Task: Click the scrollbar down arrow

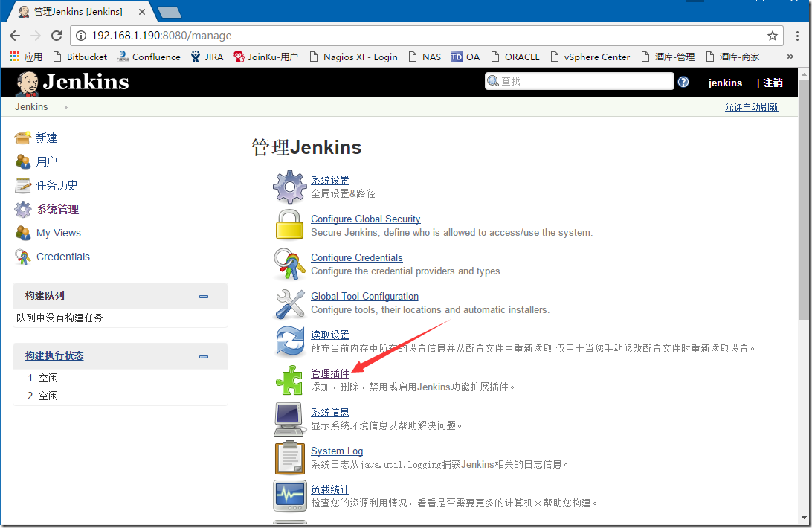Action: tap(804, 518)
